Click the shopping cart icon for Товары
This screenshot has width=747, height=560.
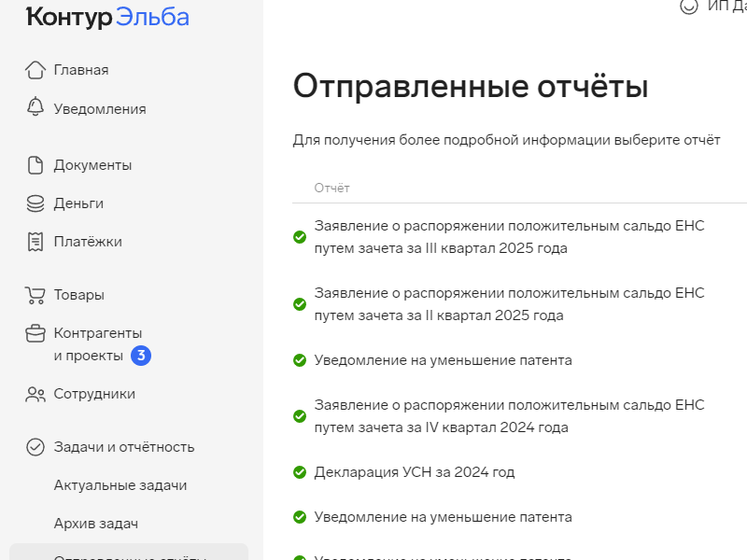35,295
